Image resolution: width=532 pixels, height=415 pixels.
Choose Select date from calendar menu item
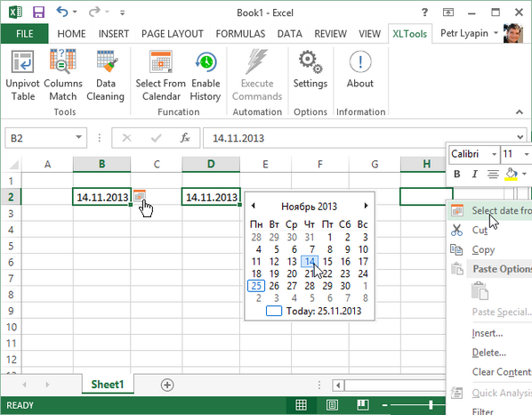coord(489,210)
